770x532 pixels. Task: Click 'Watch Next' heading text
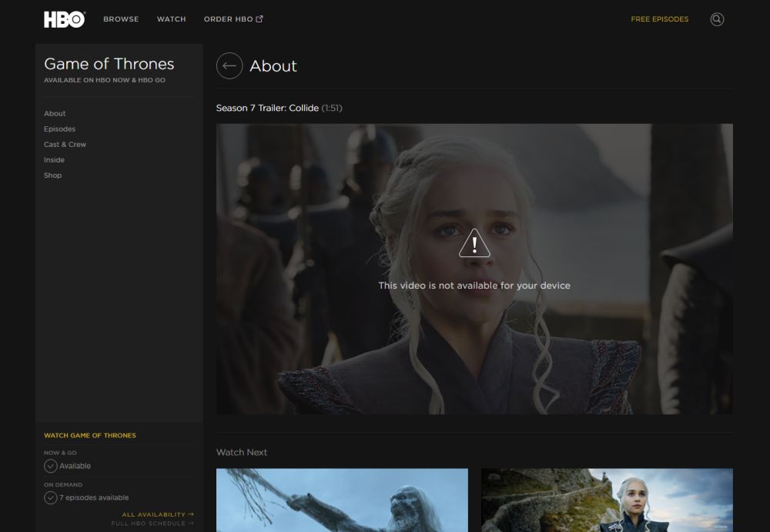tap(242, 453)
